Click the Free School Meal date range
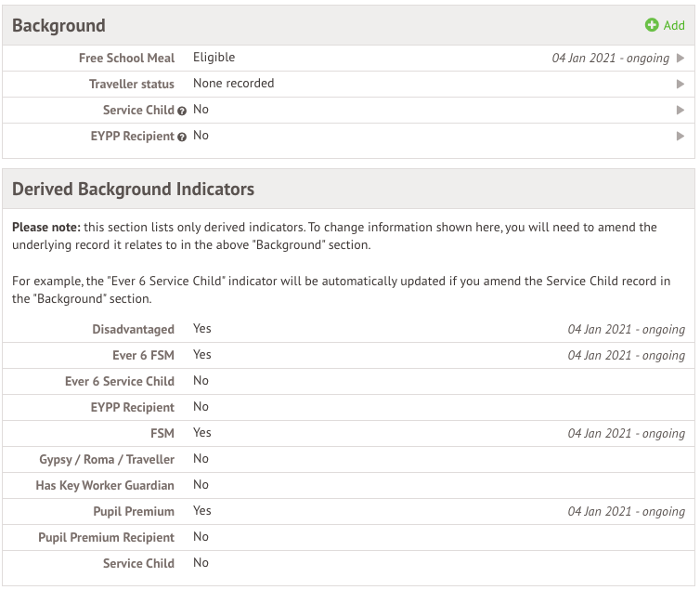 click(610, 58)
